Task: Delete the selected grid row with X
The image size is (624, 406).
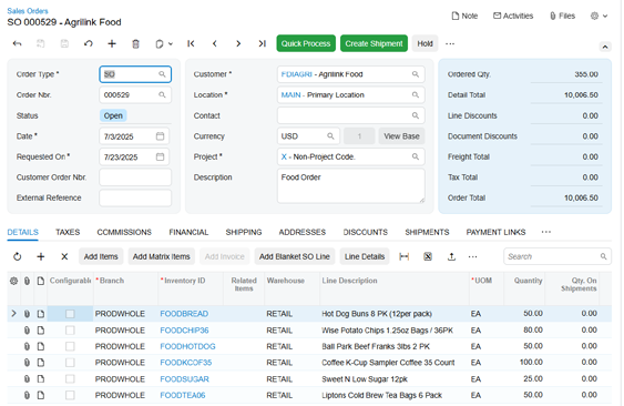Action: click(x=64, y=257)
